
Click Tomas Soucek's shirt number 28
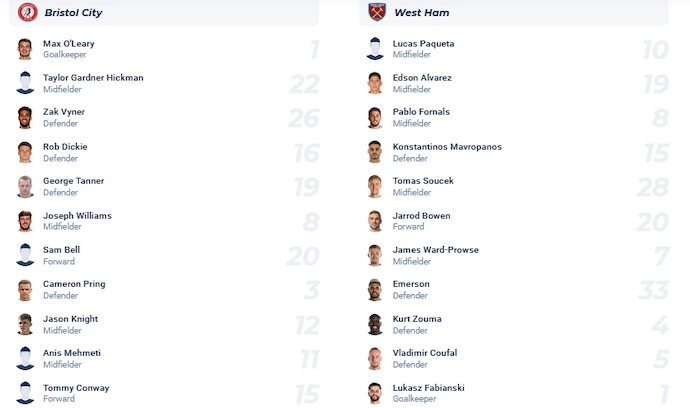coord(651,187)
